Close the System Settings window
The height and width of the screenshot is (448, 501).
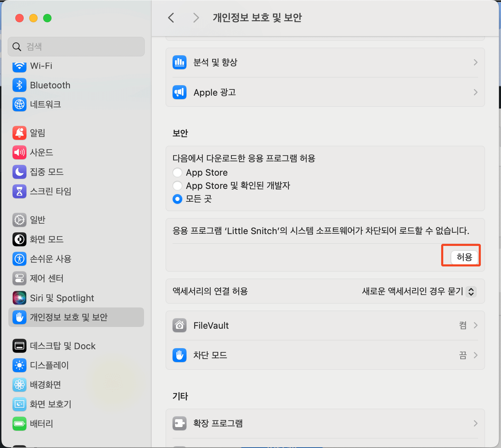[19, 18]
